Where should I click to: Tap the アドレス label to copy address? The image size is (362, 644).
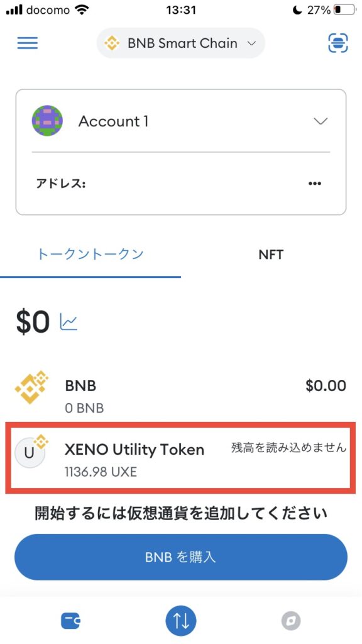pyautogui.click(x=60, y=184)
